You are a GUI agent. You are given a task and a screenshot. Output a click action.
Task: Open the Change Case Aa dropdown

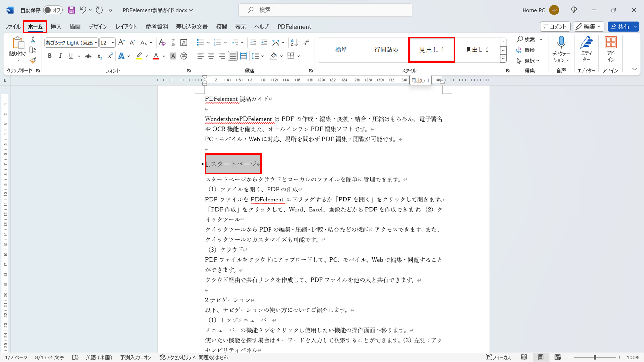146,42
